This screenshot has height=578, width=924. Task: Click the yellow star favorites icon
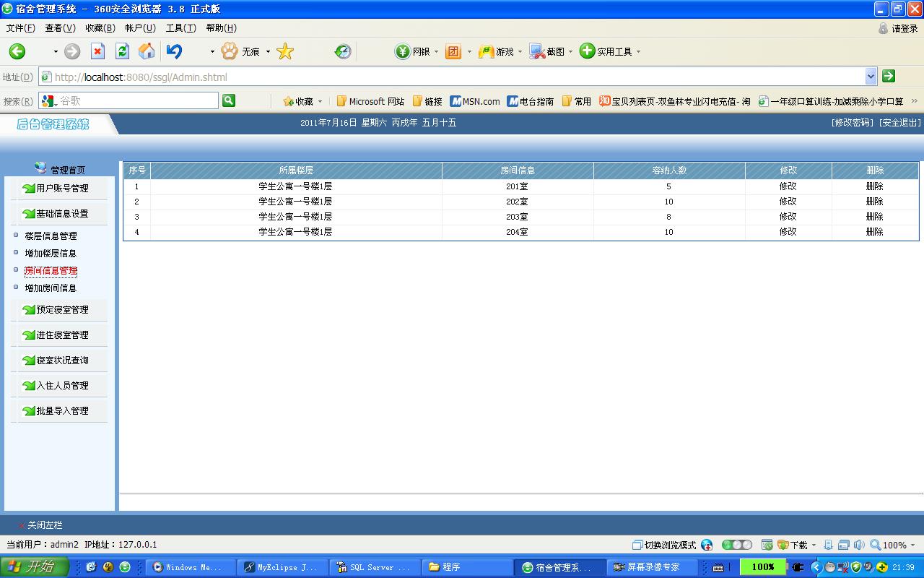pos(285,51)
